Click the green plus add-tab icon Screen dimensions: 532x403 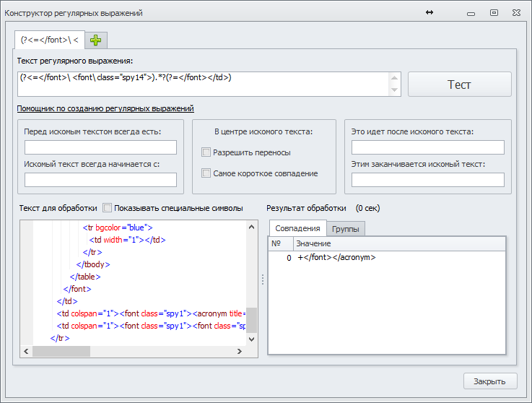[96, 40]
